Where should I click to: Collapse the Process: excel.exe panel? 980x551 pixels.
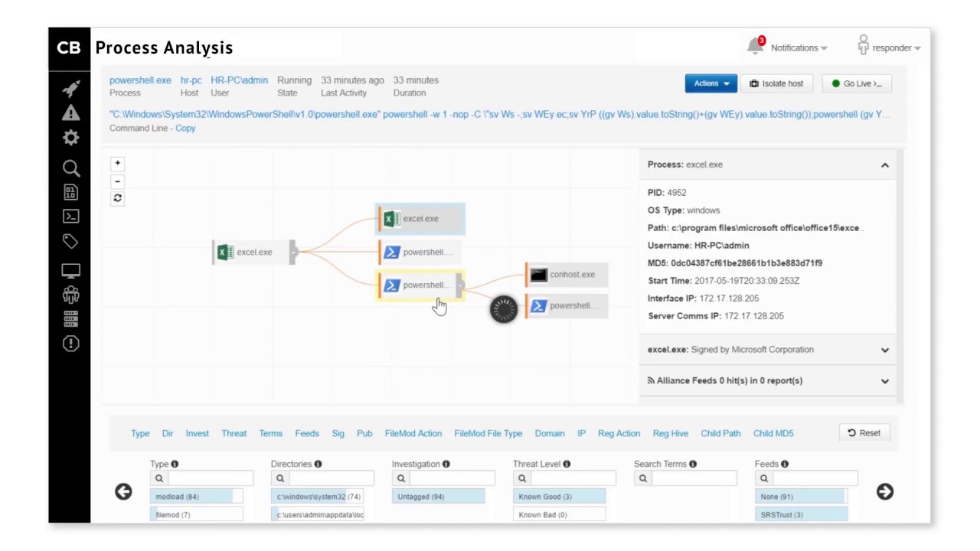tap(885, 165)
